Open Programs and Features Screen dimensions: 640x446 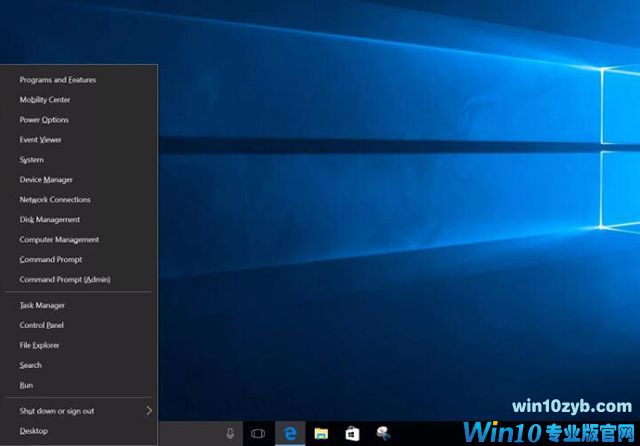tap(58, 80)
